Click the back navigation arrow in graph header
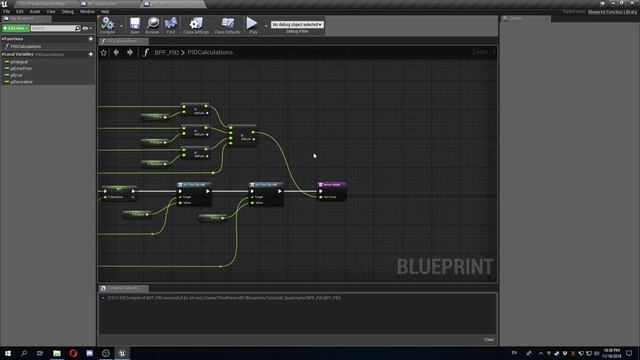 click(x=116, y=52)
